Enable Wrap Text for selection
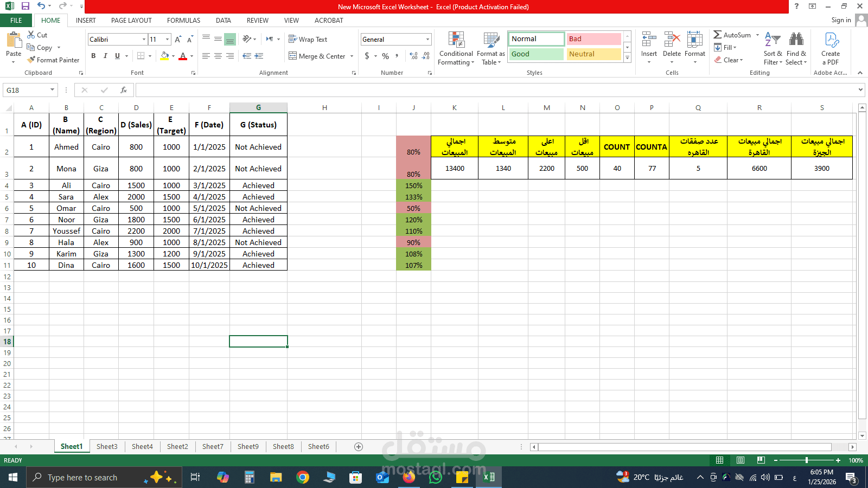Screen dimensions: 868x488 coord(309,39)
